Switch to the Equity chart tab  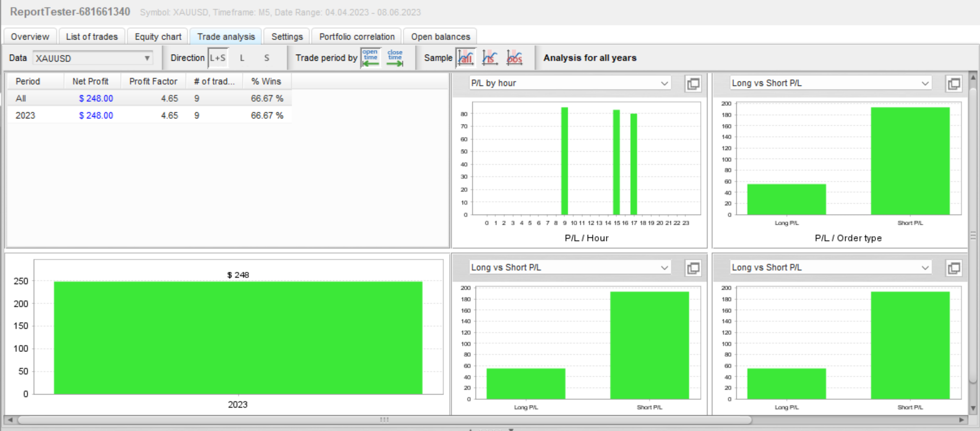(158, 36)
